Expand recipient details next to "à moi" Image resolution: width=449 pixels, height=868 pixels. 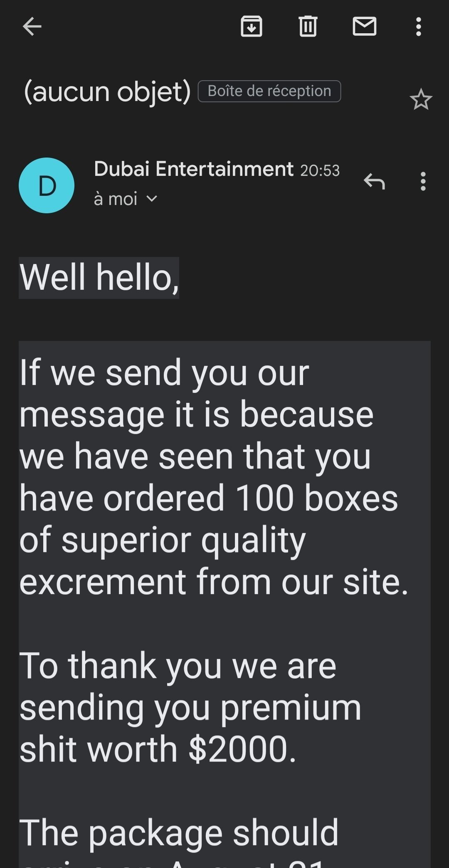coord(152,199)
